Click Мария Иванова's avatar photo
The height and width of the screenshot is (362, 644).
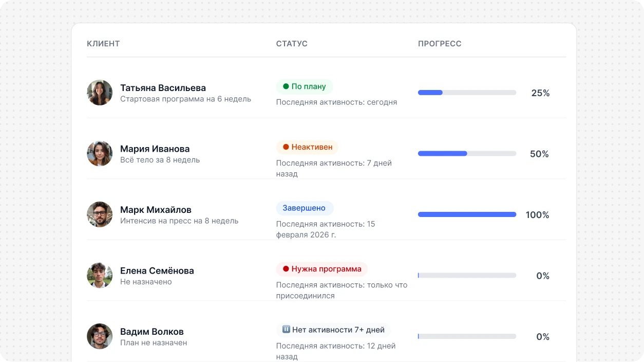(100, 154)
